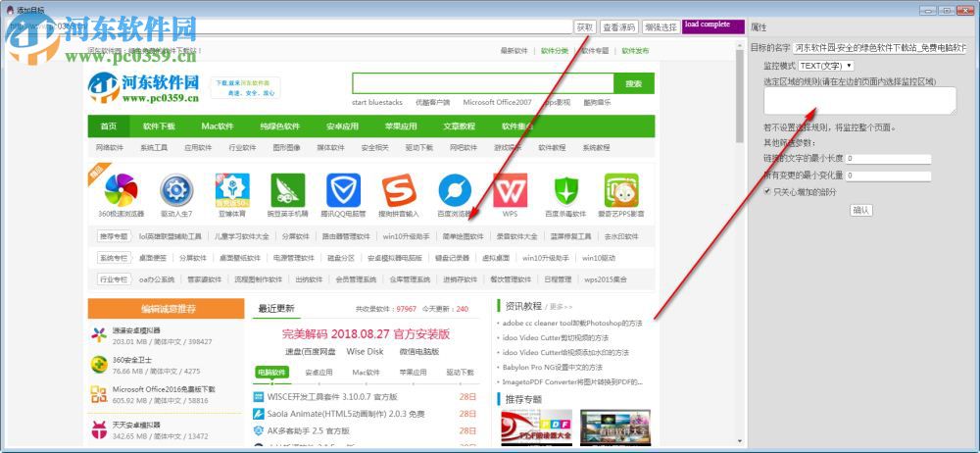Click the 目标的名字 text field
This screenshot has width=980, height=453.
click(879, 48)
